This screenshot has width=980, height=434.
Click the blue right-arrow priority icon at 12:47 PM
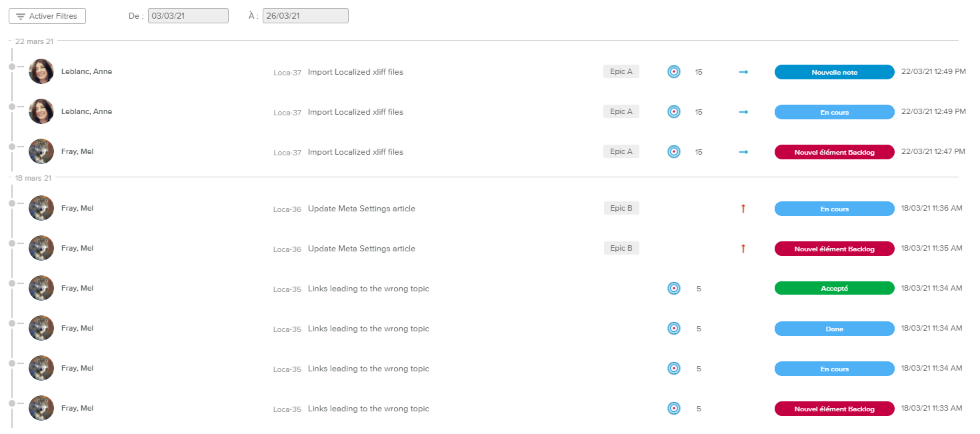pyautogui.click(x=743, y=152)
